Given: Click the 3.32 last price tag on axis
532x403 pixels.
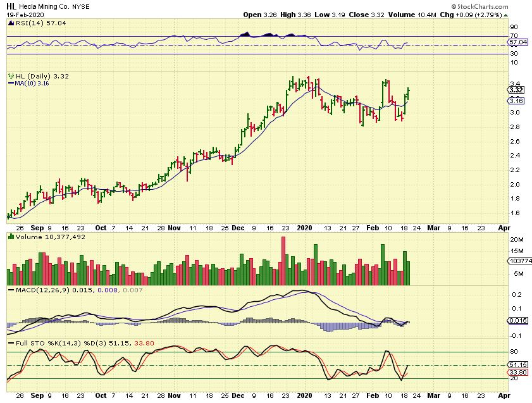Looking at the screenshot, I should tap(516, 90).
